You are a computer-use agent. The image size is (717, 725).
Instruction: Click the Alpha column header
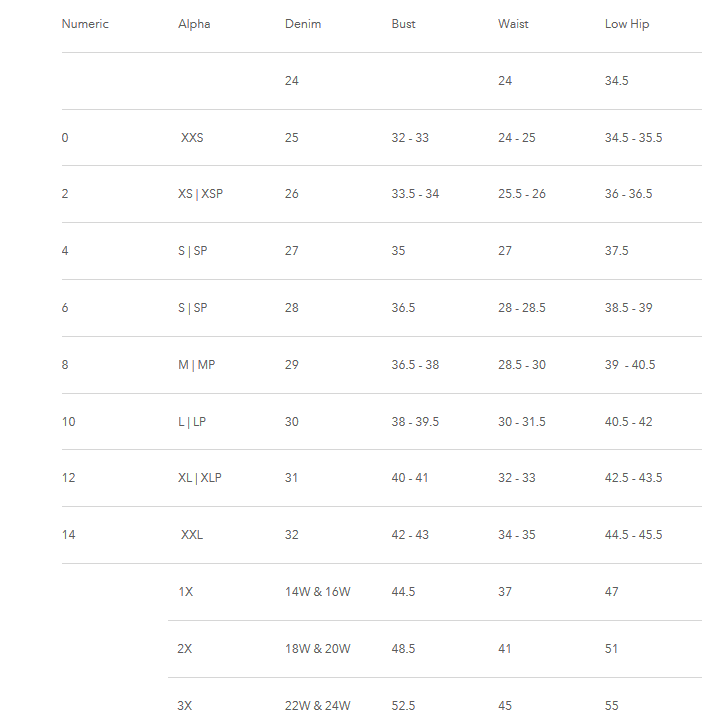point(194,24)
